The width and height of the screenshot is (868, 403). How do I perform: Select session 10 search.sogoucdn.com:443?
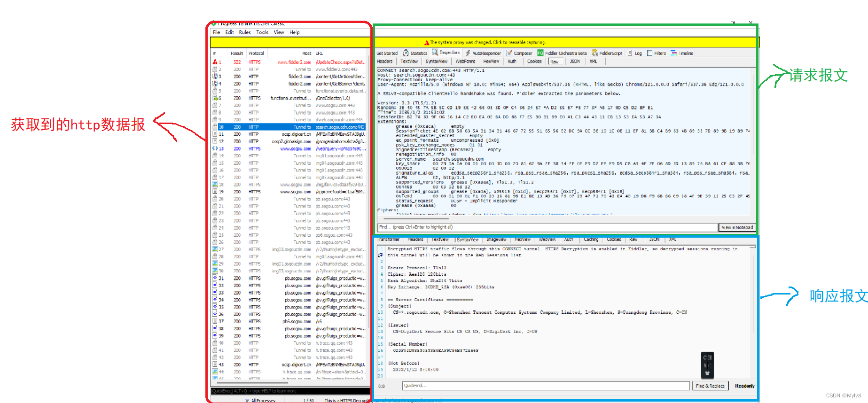click(x=289, y=127)
